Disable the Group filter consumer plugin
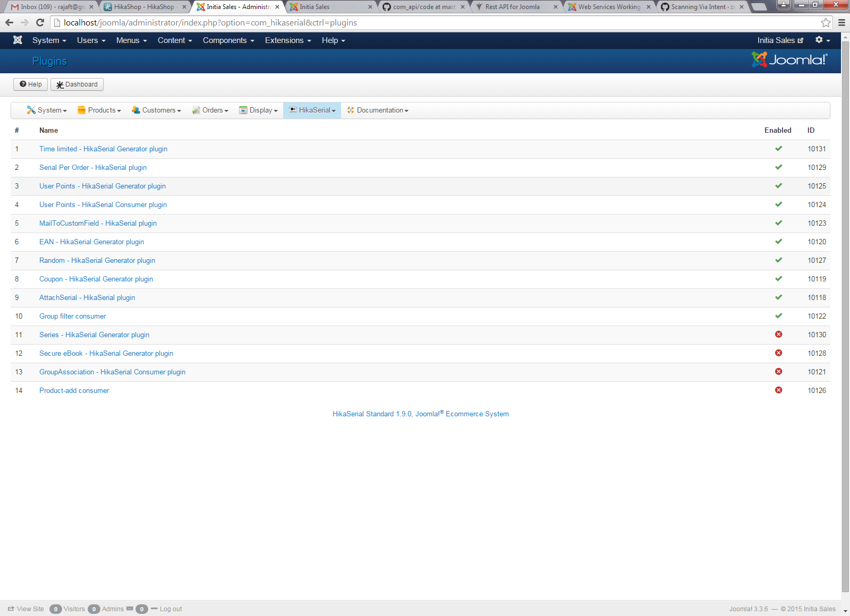This screenshot has width=850, height=616. pyautogui.click(x=778, y=316)
